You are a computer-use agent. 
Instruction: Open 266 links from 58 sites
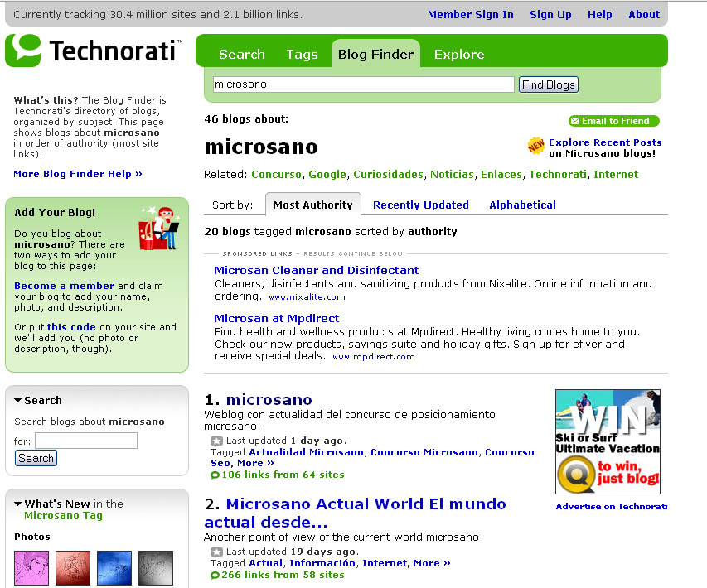283,575
